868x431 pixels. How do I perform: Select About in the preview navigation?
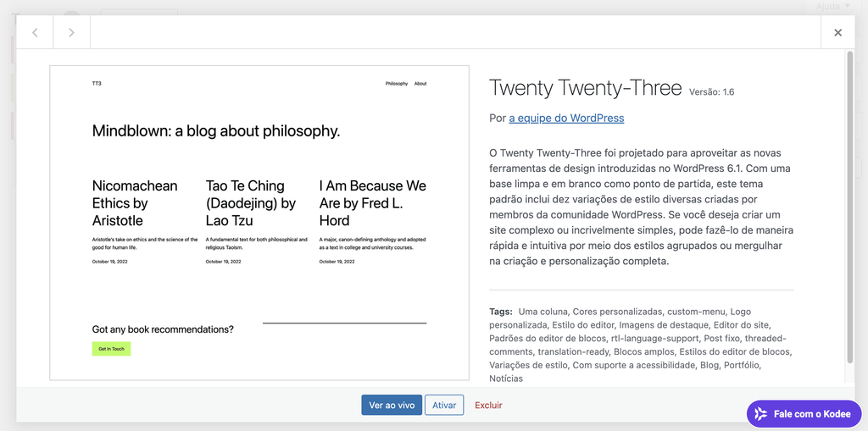pos(420,84)
